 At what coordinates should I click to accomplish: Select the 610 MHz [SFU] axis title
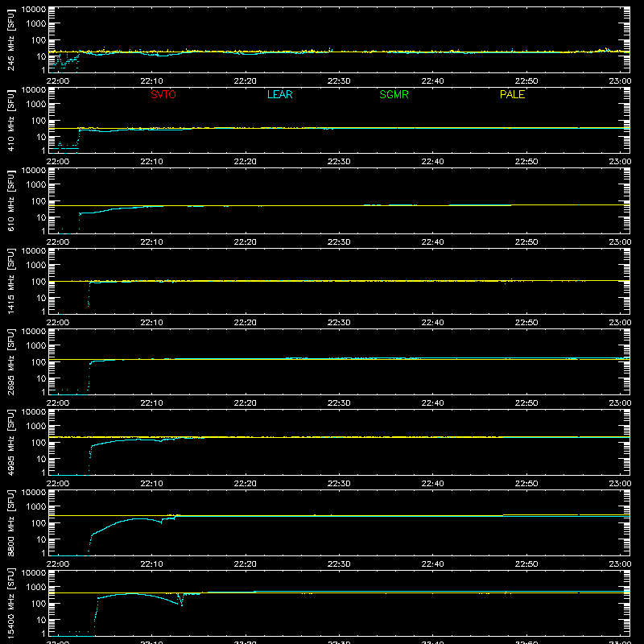[x=10, y=200]
